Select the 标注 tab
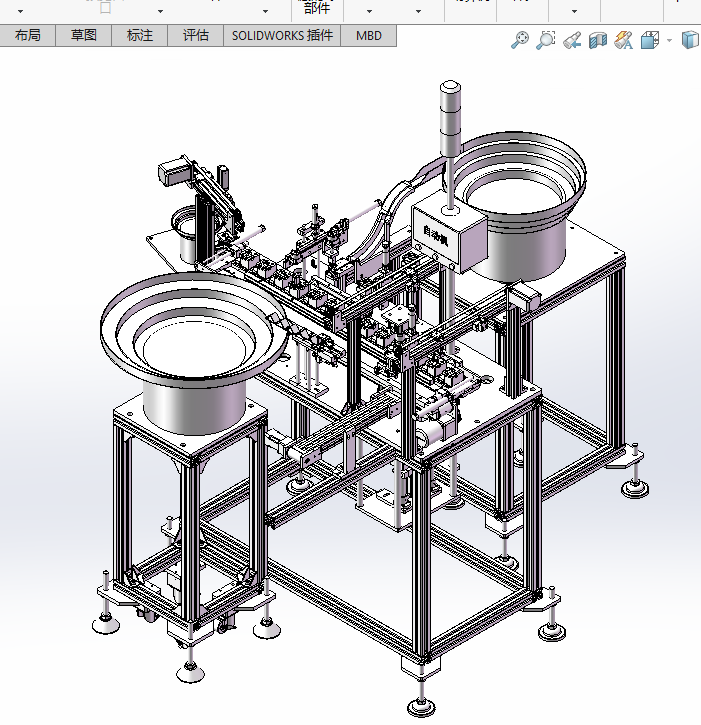Viewport: 701px width, 725px height. point(140,35)
